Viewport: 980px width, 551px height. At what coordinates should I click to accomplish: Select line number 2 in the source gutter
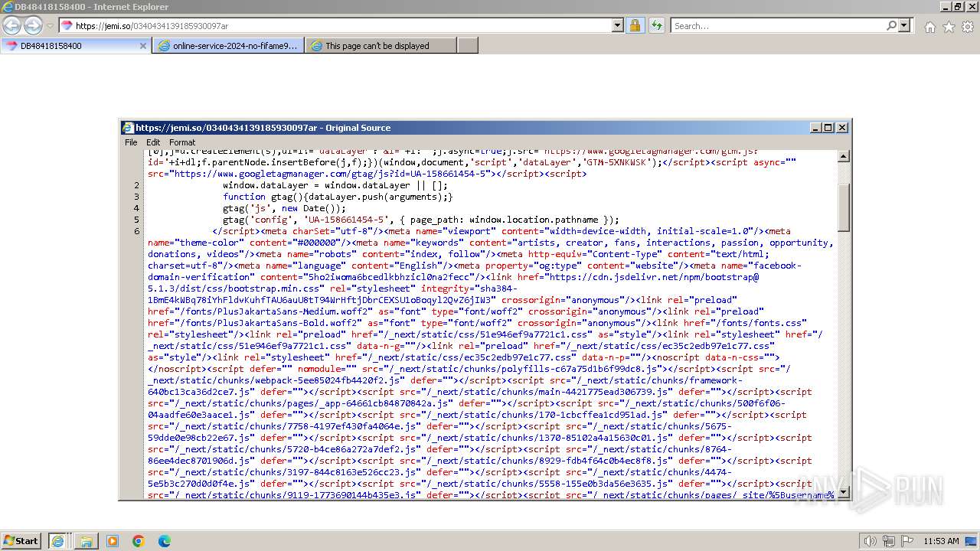point(137,185)
